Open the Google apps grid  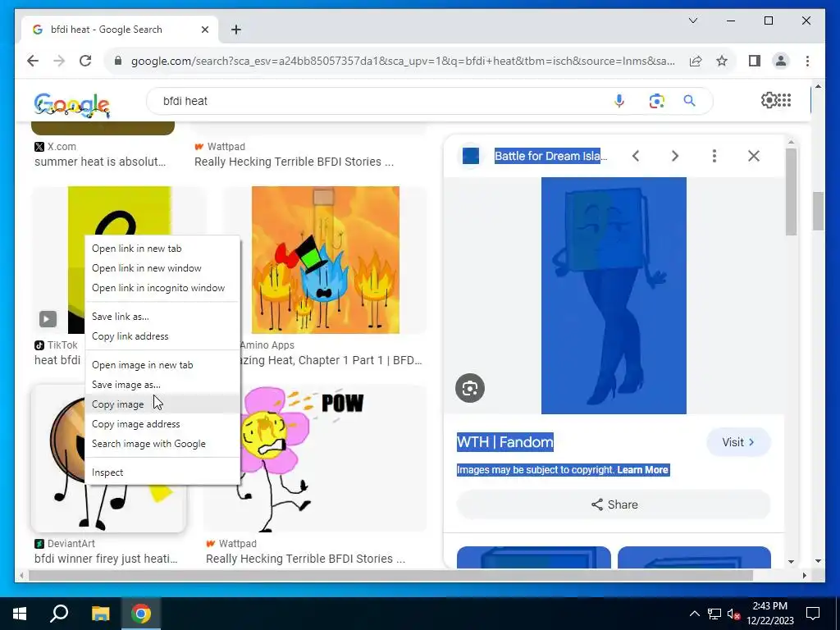[x=784, y=100]
